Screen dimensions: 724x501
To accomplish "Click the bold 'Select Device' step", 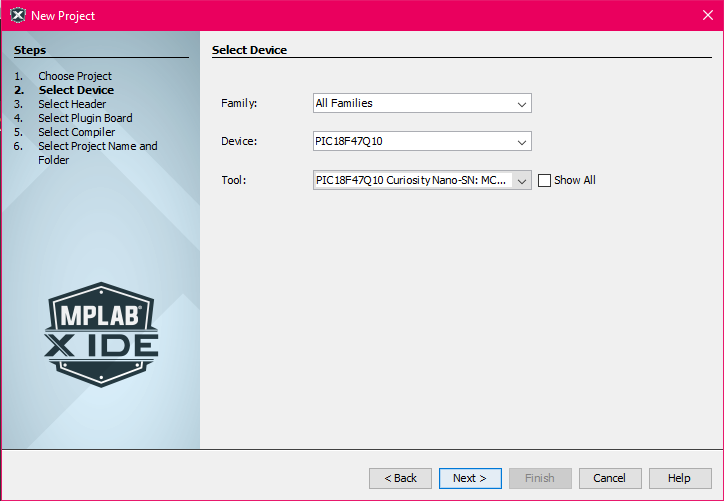I will [76, 90].
